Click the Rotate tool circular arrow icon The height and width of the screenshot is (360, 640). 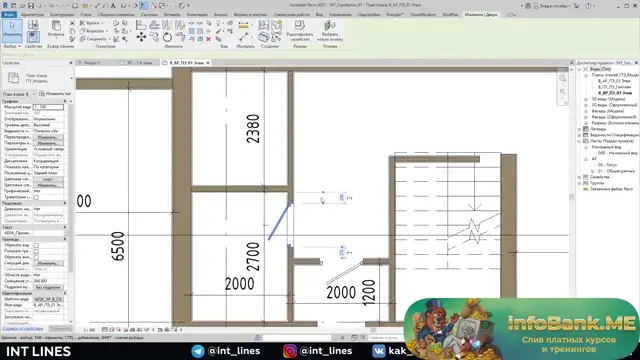coord(167,38)
